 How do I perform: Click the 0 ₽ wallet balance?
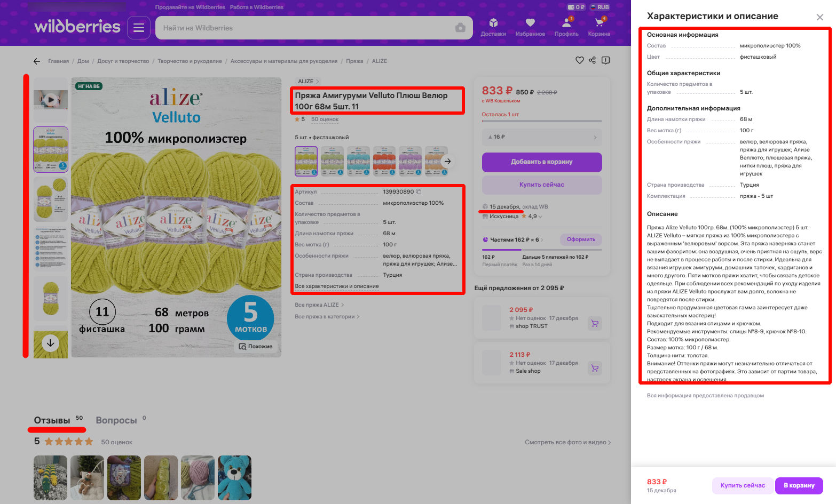pyautogui.click(x=576, y=7)
